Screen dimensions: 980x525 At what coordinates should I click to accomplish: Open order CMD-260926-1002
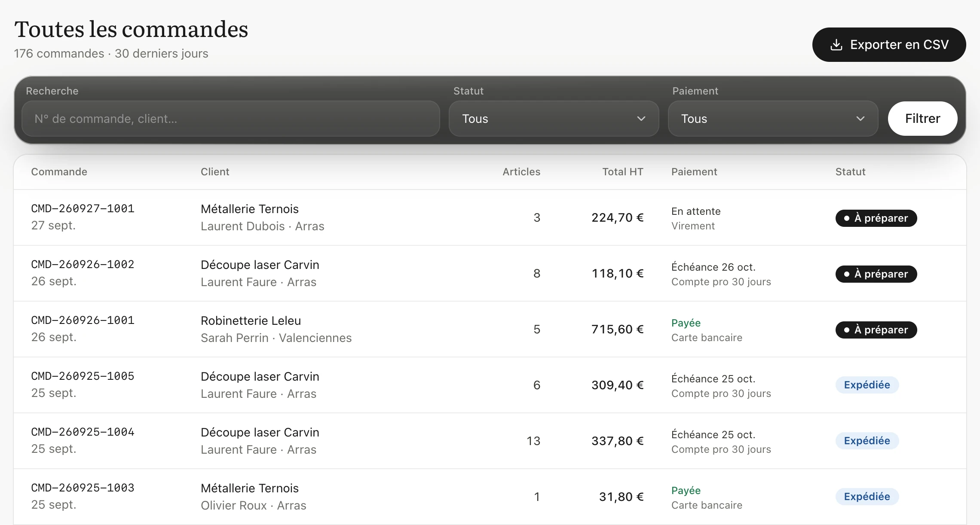pos(83,265)
